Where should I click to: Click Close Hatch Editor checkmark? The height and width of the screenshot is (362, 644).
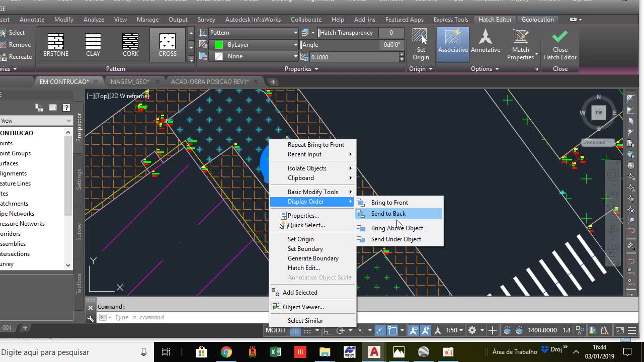[x=559, y=44]
